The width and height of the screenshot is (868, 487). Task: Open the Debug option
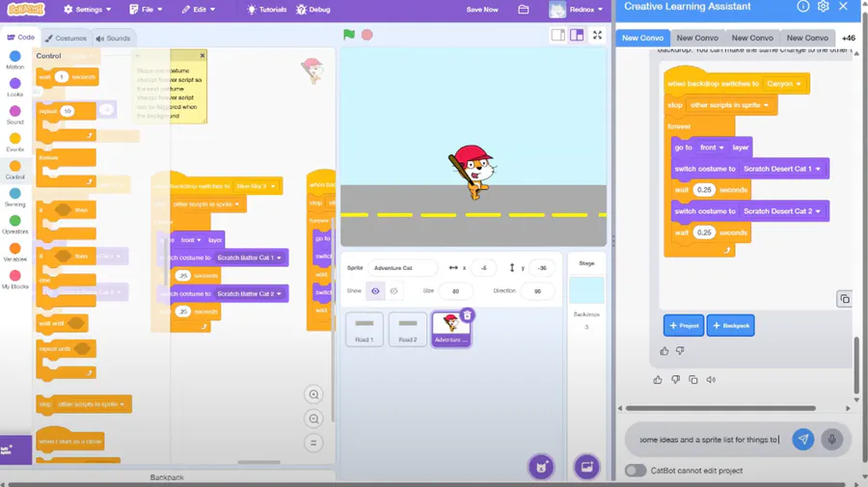point(313,10)
